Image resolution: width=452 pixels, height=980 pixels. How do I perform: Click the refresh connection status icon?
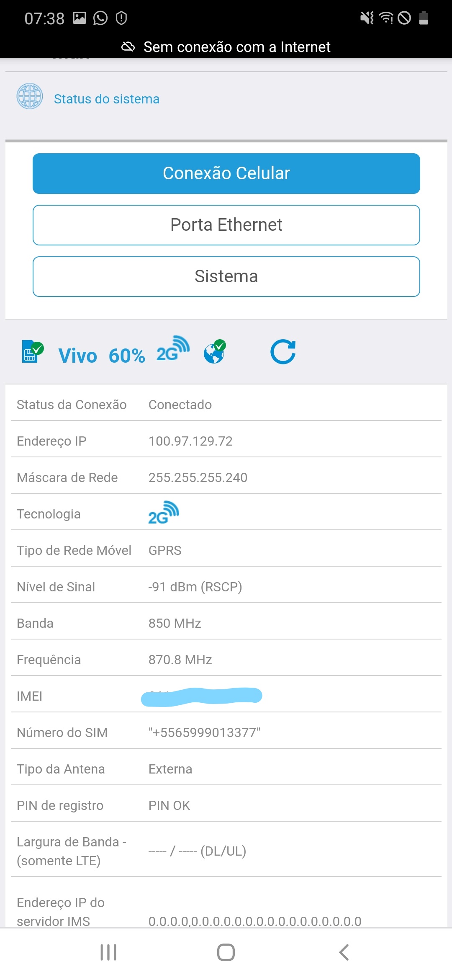283,352
